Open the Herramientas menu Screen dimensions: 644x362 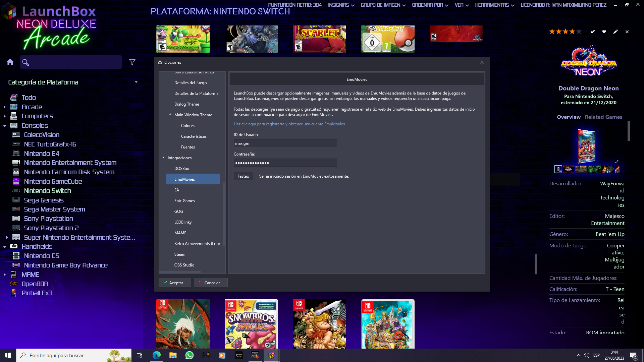494,5
